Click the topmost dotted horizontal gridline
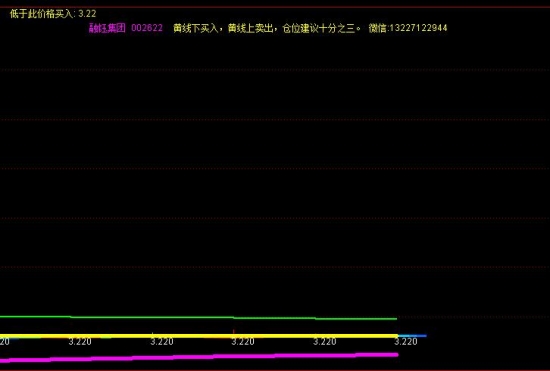Viewport: 550px width, 371px height. 275,70
